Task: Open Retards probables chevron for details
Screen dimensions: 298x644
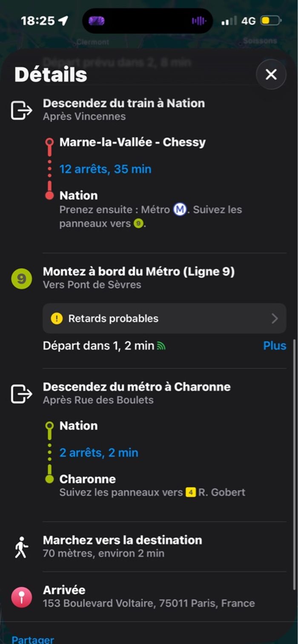Action: 275,318
